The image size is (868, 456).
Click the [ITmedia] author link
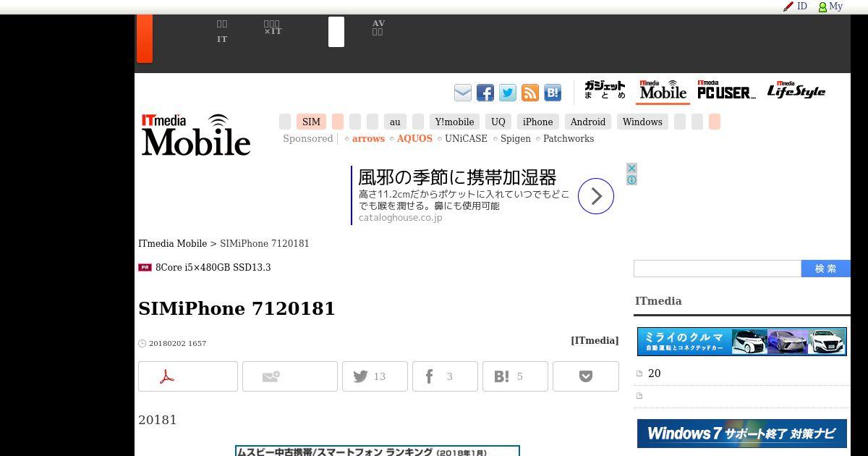595,341
